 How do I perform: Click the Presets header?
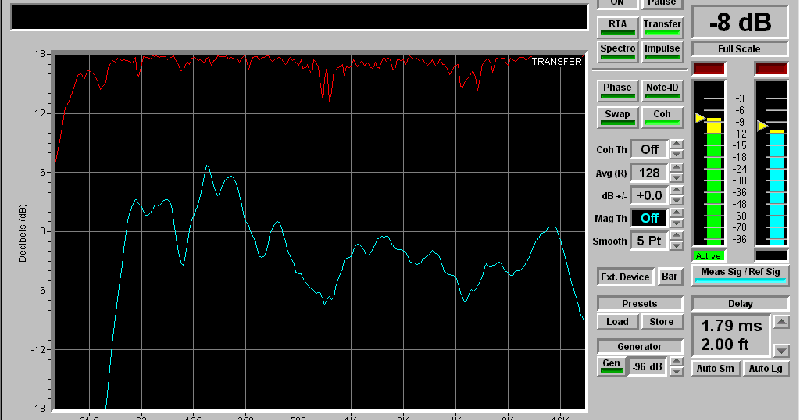pos(640,304)
